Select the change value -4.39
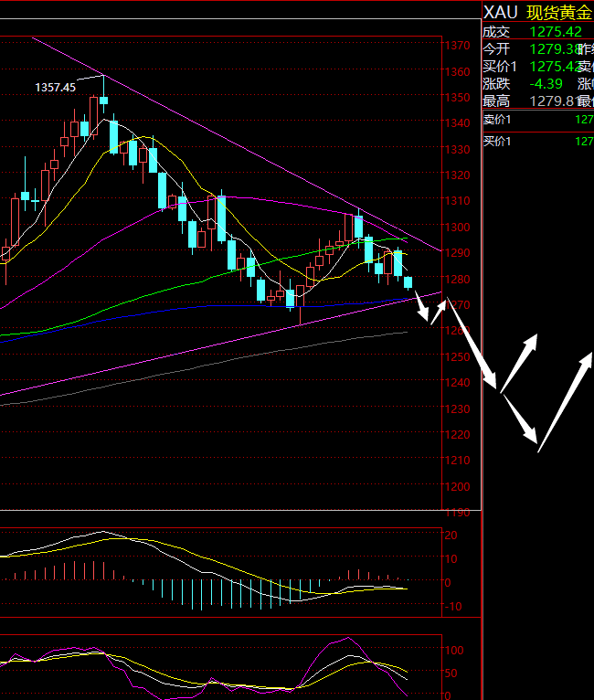The height and width of the screenshot is (700, 594). point(546,84)
